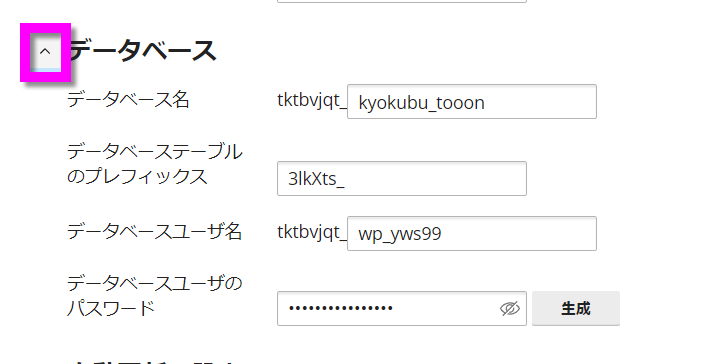Generate a new database user password
710x364 pixels.
point(576,308)
